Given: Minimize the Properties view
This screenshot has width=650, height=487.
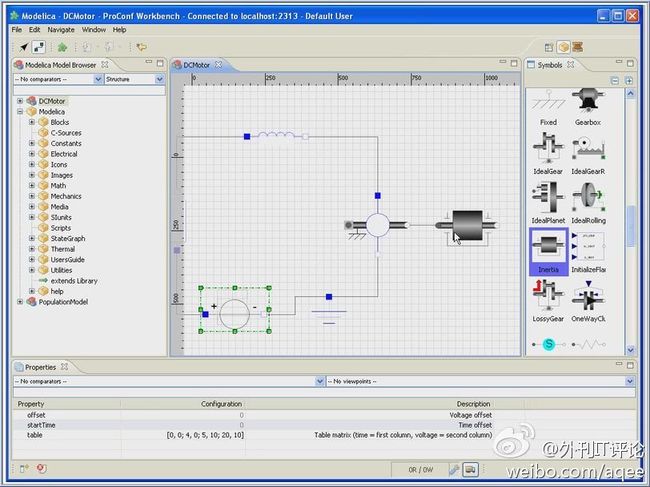Looking at the screenshot, I should click(619, 364).
